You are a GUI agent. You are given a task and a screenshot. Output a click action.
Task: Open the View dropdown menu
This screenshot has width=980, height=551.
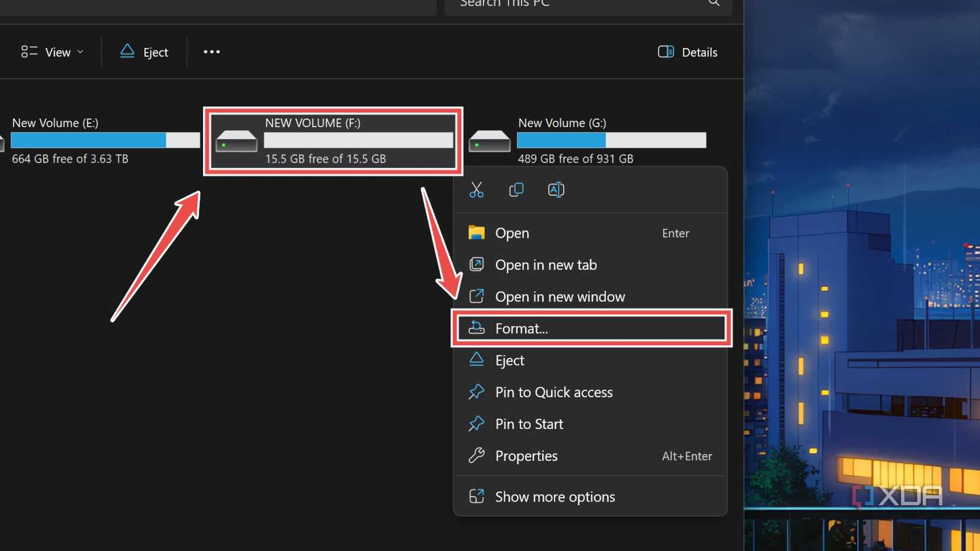point(52,52)
